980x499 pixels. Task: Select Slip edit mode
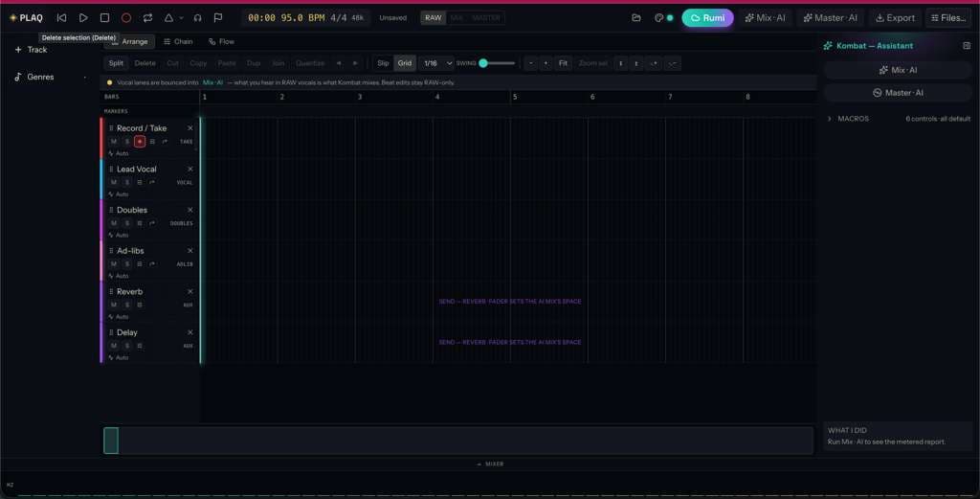[383, 63]
